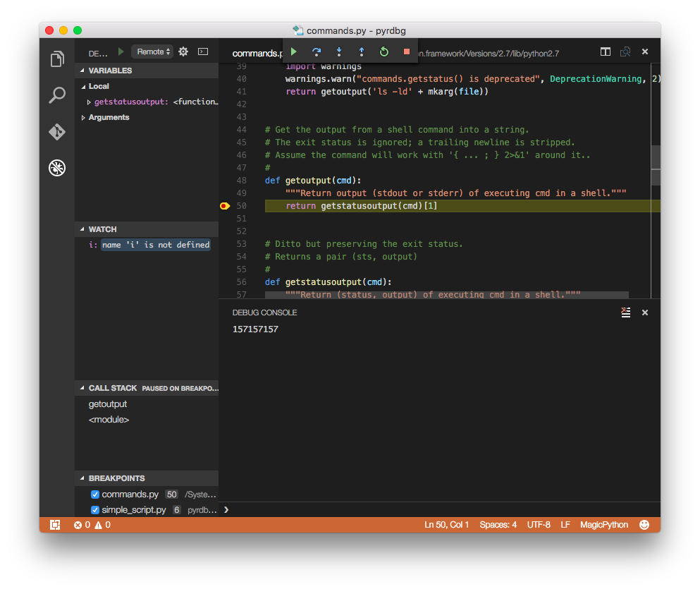Toggle the breakpoint dot on line 50
Viewport: 700px width, 589px height.
(x=224, y=205)
